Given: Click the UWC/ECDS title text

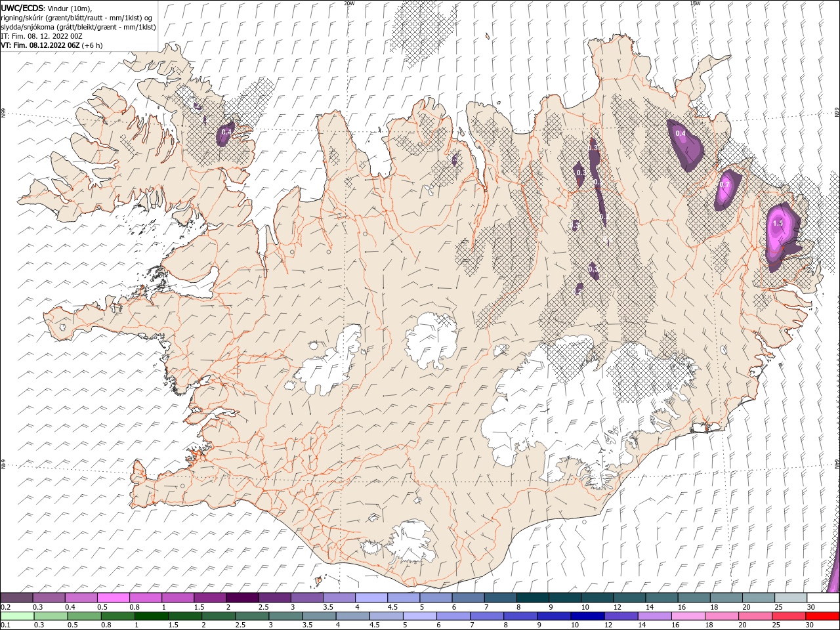Looking at the screenshot, I should pyautogui.click(x=22, y=7).
